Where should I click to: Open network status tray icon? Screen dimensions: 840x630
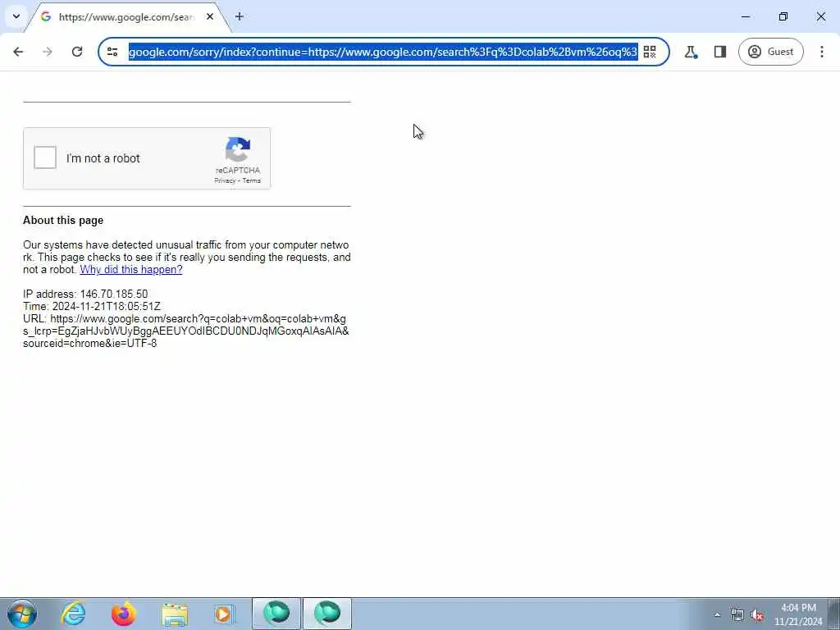tap(737, 614)
